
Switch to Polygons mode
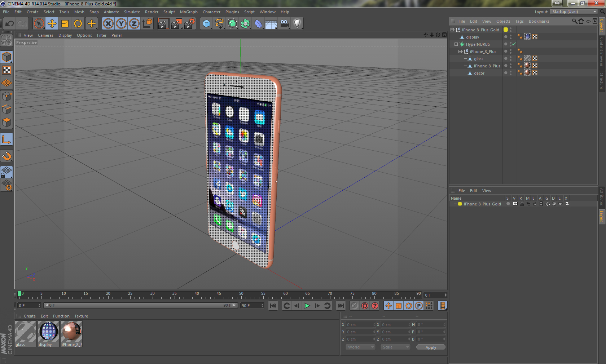tap(6, 123)
